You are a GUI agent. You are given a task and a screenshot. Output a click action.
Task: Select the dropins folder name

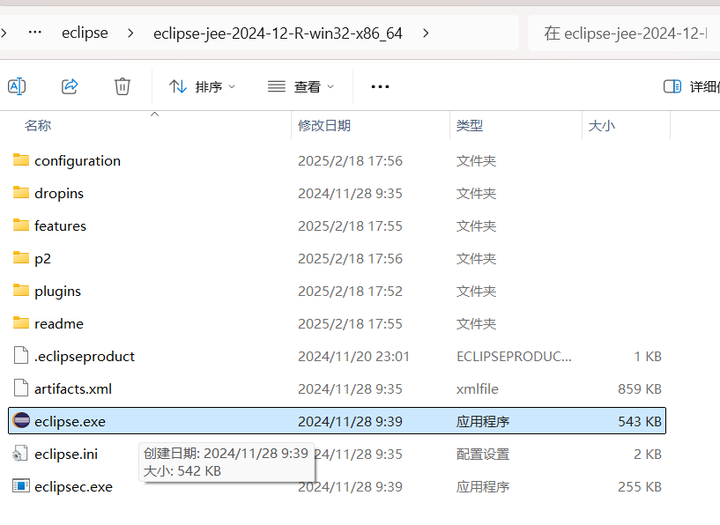[x=59, y=193]
